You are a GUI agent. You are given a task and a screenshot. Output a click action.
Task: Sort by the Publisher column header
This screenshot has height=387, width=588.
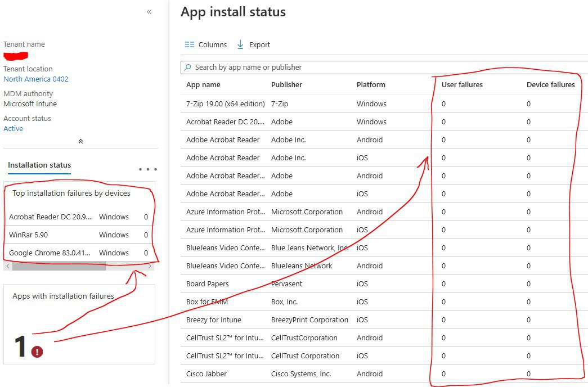(286, 85)
